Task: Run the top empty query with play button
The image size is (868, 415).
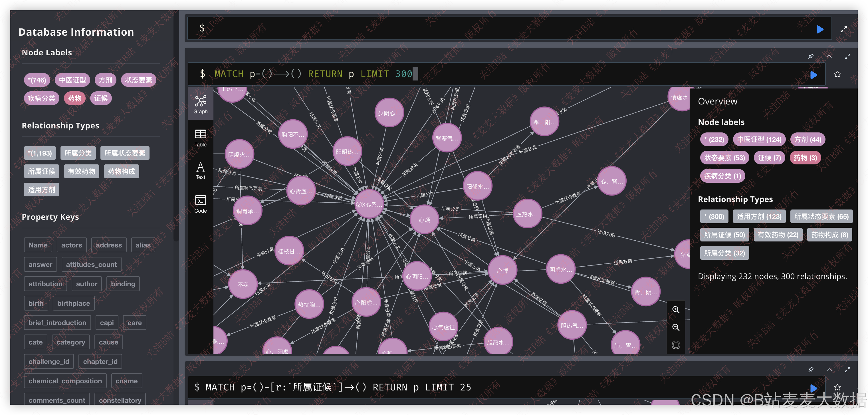Action: pyautogui.click(x=820, y=29)
